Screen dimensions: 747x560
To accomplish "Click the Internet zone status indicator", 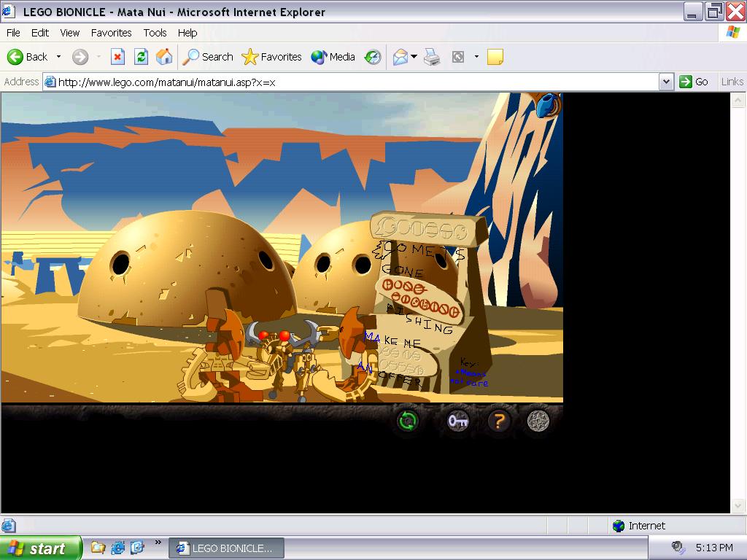I will click(639, 526).
